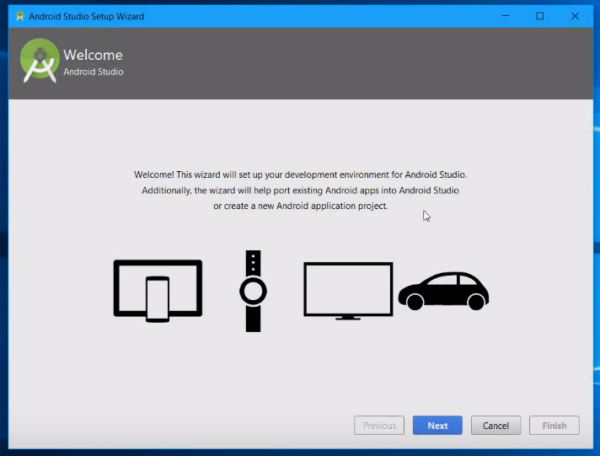Click the smartphone icon overlapping the tablet

[158, 298]
